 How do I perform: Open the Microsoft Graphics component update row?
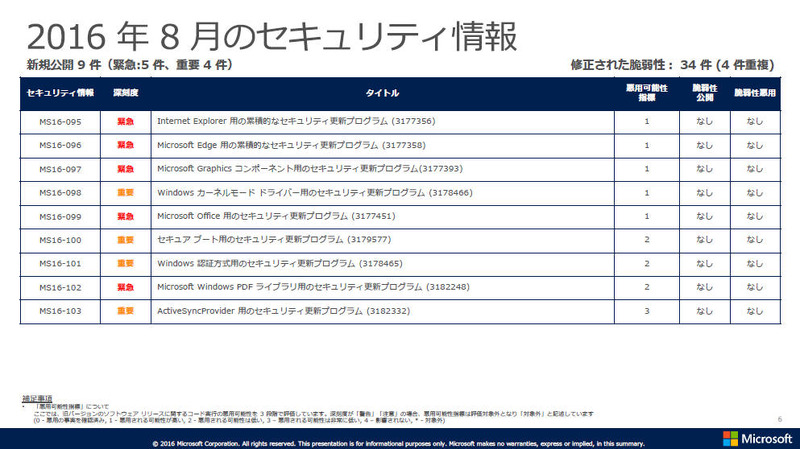coord(295,168)
